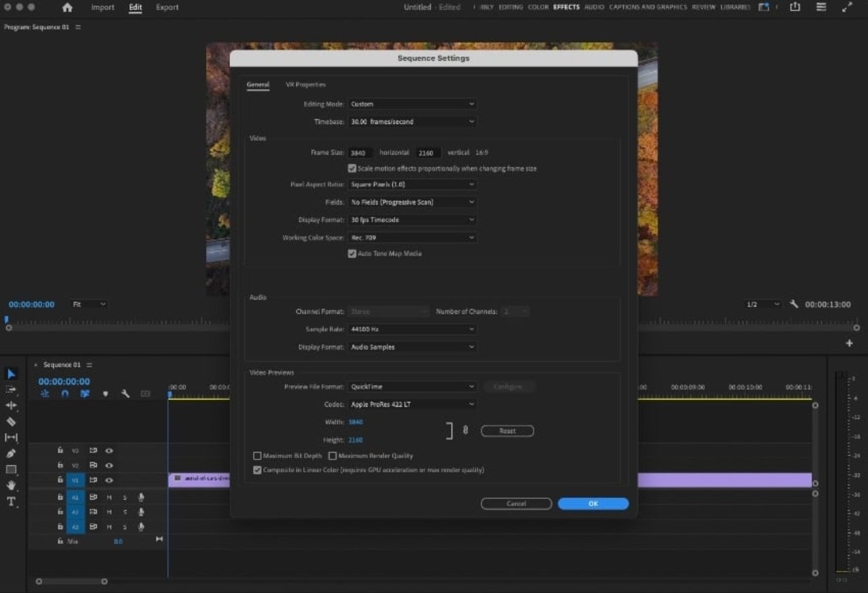868x593 pixels.
Task: Open timeline wrench display settings
Action: [x=125, y=394]
